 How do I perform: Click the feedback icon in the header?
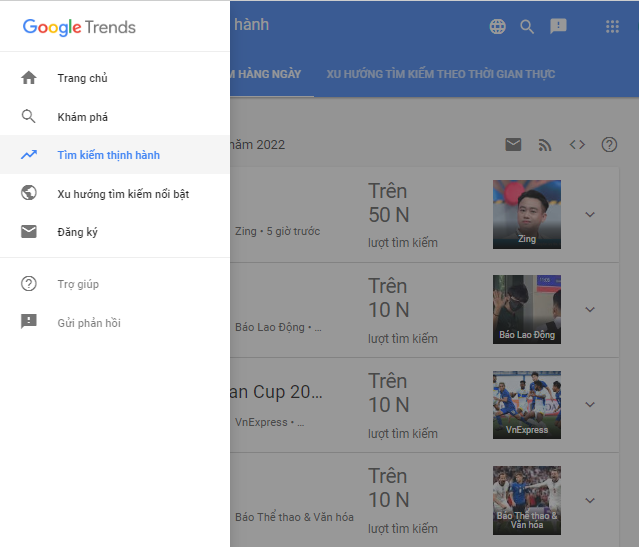pyautogui.click(x=558, y=27)
